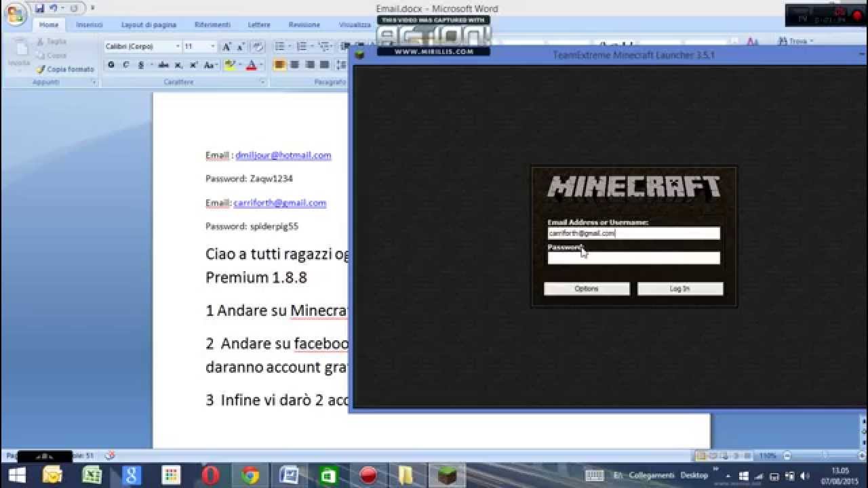Viewport: 868px width, 488px height.
Task: Apply yellow text highlight color
Action: click(x=229, y=65)
